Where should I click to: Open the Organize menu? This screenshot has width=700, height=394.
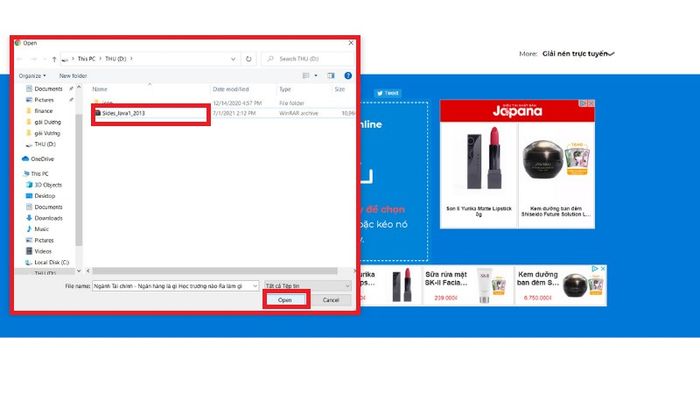[x=32, y=76]
